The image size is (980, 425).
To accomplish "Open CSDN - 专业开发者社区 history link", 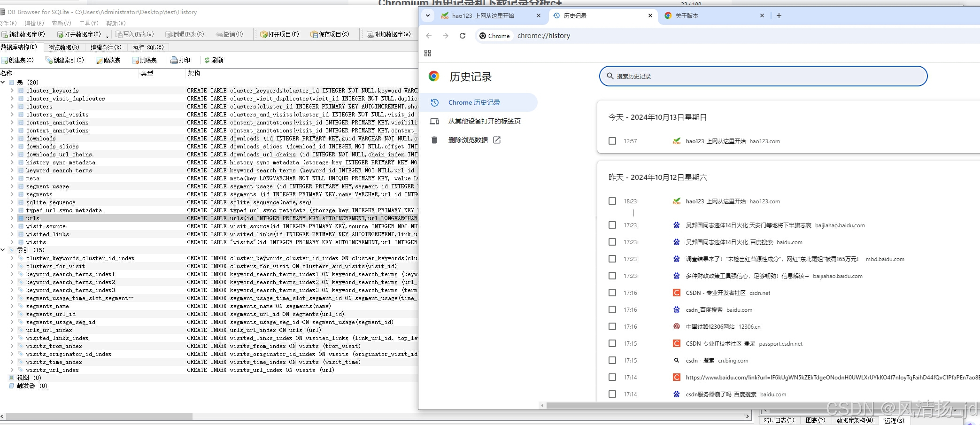I will coord(716,293).
